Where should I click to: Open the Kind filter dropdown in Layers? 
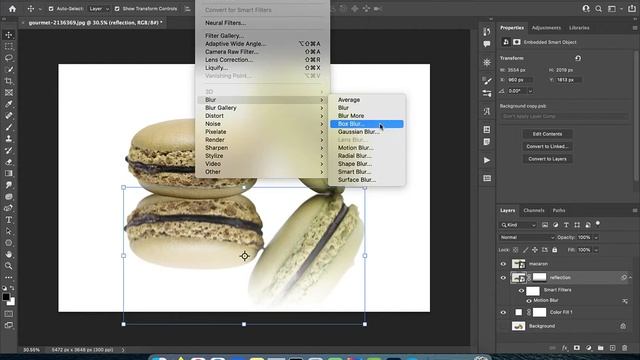[x=518, y=225]
